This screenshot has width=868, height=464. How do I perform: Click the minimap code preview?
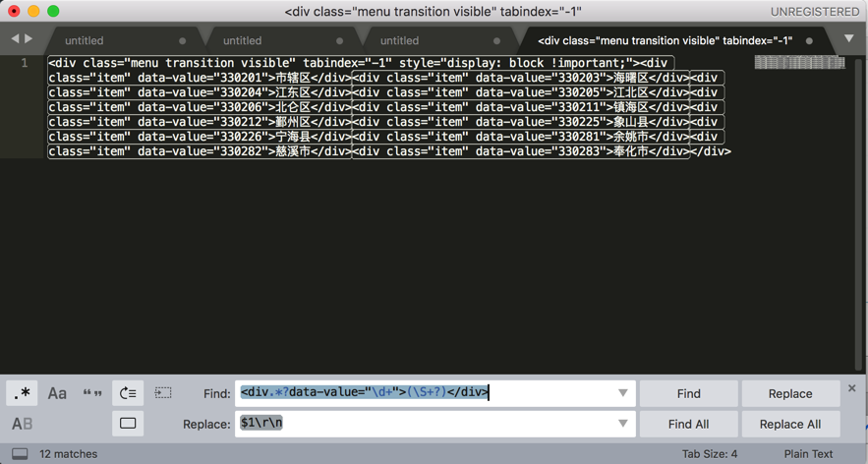[799, 63]
